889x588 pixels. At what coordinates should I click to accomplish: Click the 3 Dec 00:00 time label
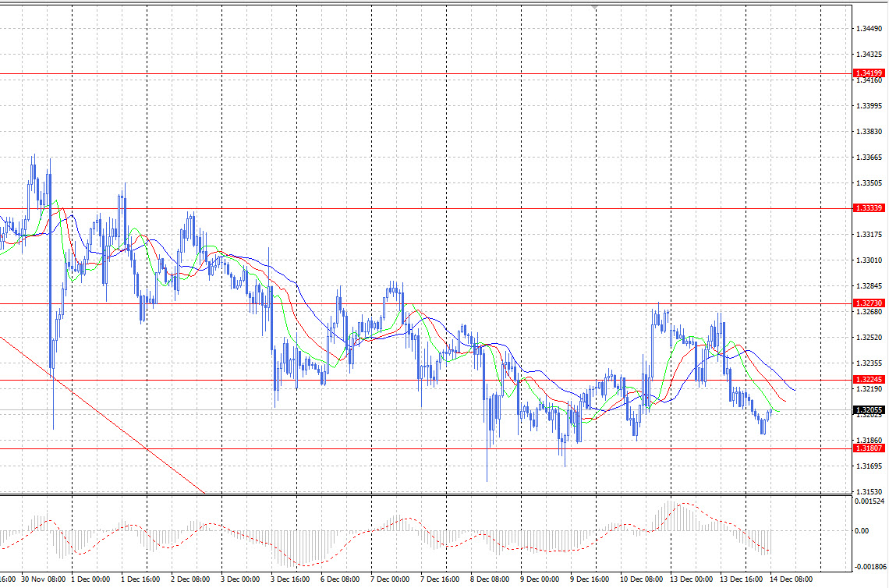tap(240, 579)
